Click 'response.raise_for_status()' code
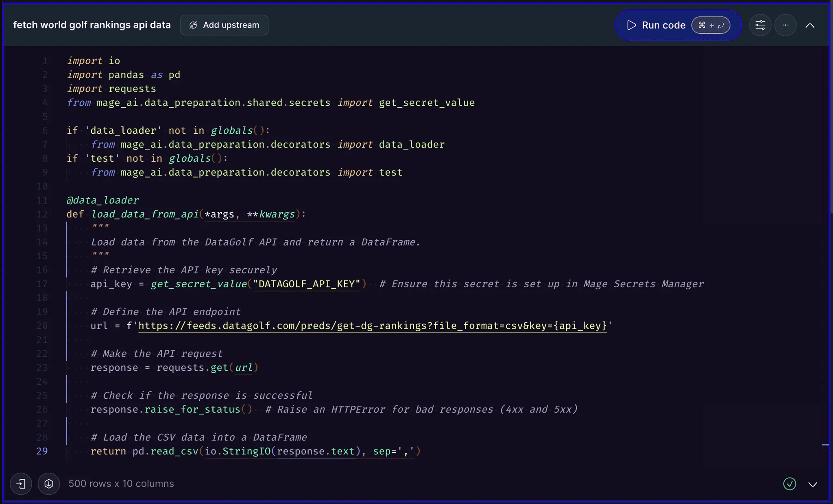 click(x=171, y=409)
